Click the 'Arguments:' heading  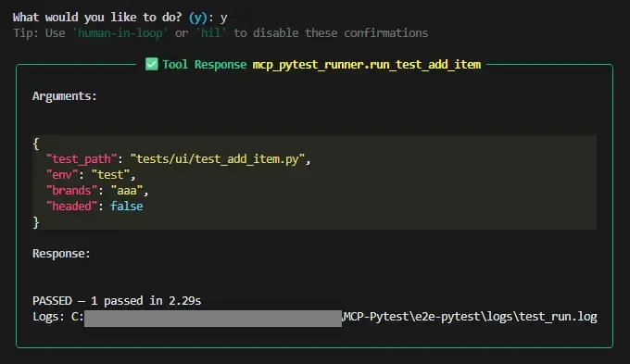tap(65, 96)
